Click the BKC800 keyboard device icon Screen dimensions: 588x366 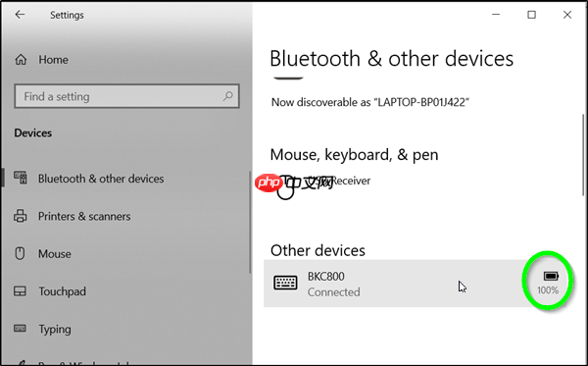[x=285, y=283]
